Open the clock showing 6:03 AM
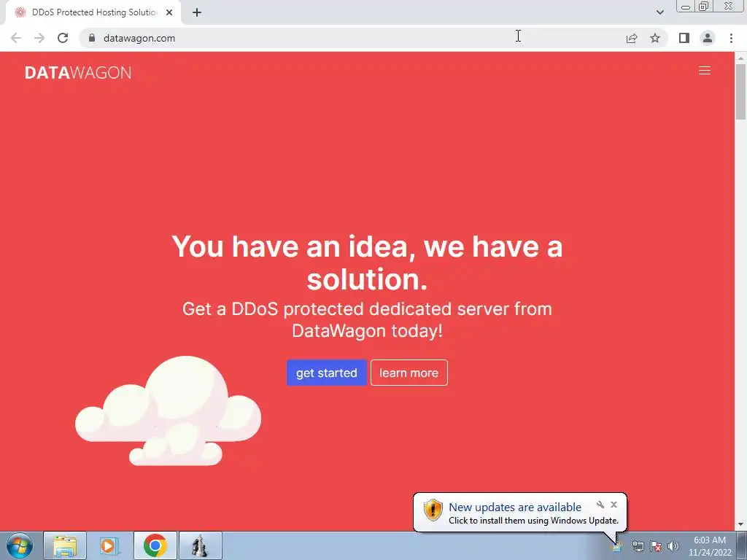 pyautogui.click(x=709, y=546)
